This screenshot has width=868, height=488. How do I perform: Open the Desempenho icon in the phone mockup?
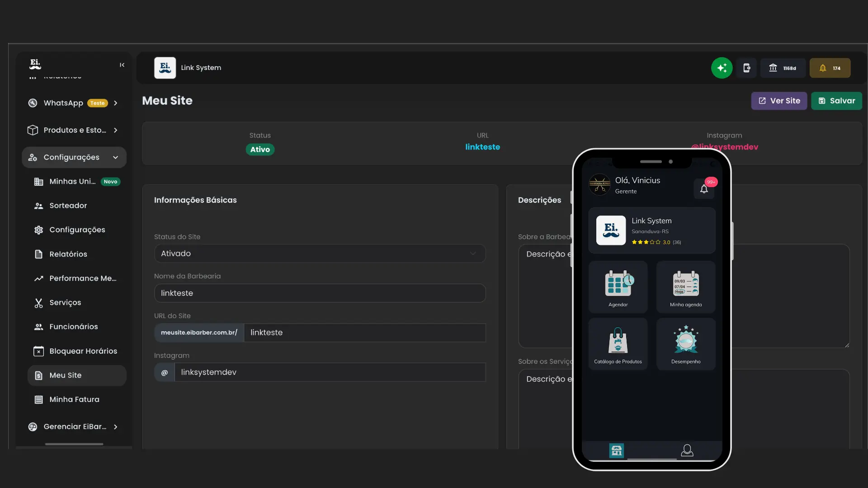pyautogui.click(x=685, y=340)
